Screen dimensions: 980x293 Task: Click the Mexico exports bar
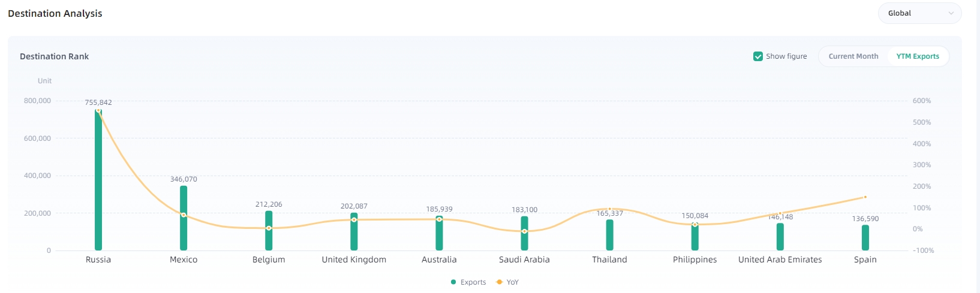pyautogui.click(x=184, y=218)
